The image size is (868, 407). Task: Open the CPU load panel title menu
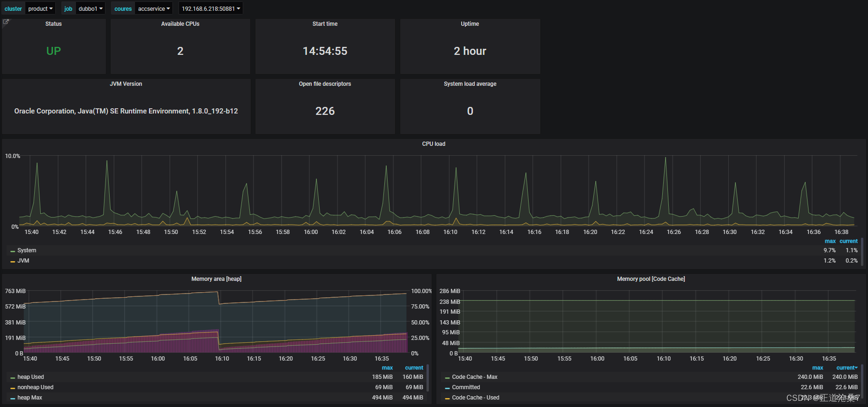tap(434, 144)
